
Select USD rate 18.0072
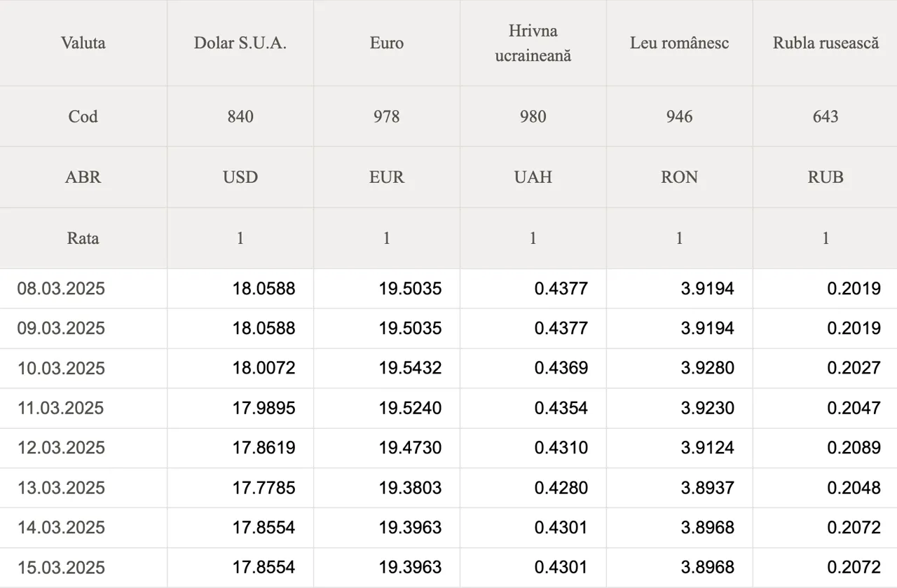click(x=264, y=369)
